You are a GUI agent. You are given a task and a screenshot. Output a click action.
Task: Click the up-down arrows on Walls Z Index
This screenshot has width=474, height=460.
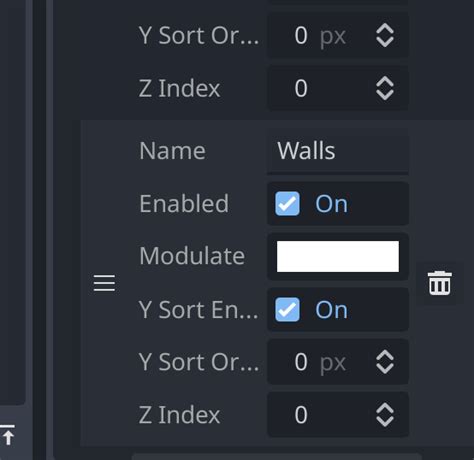click(x=385, y=415)
